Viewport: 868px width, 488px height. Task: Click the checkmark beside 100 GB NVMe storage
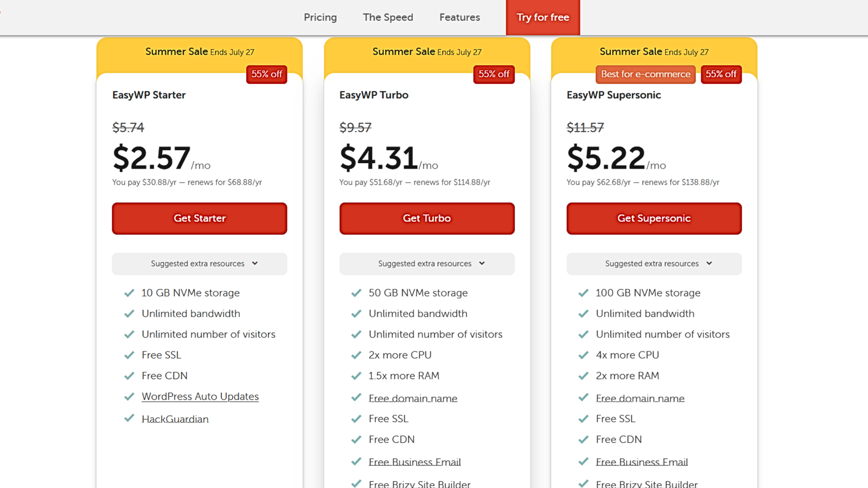(584, 293)
